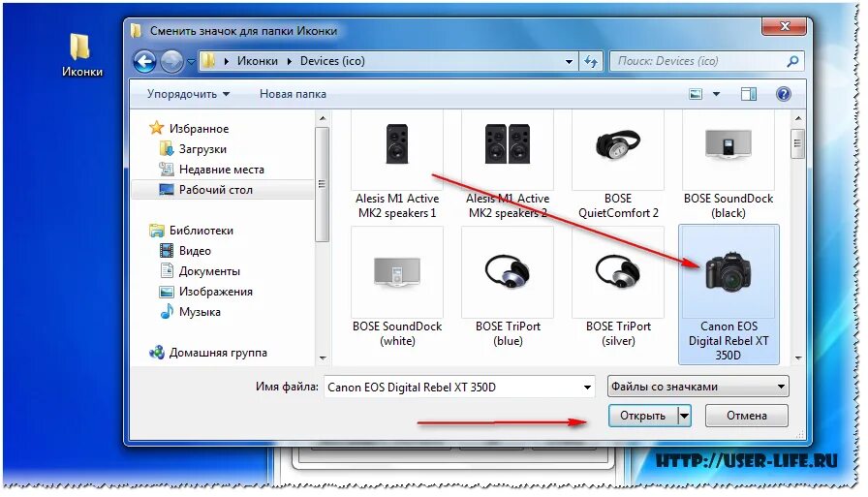Click the Back navigation arrow

click(x=145, y=61)
